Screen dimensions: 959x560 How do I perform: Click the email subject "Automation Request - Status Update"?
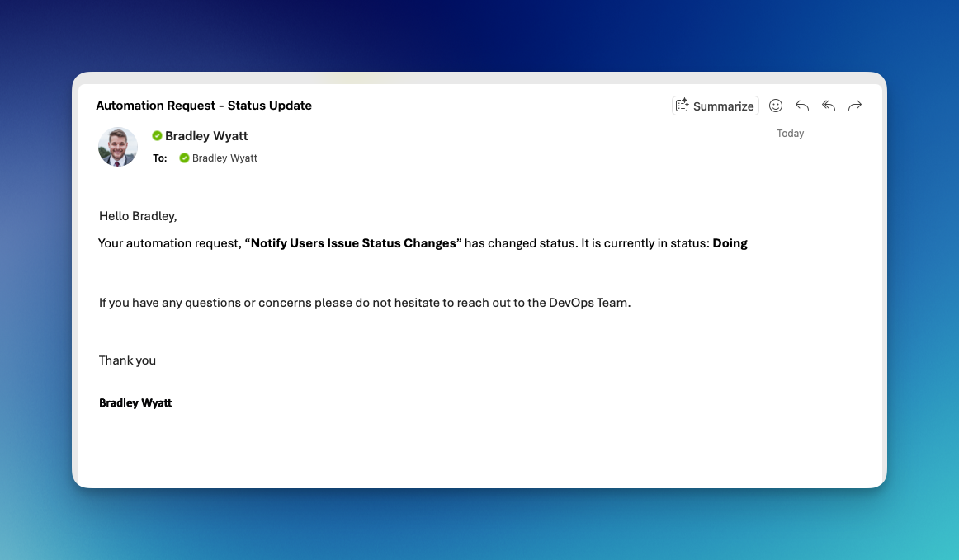(204, 106)
